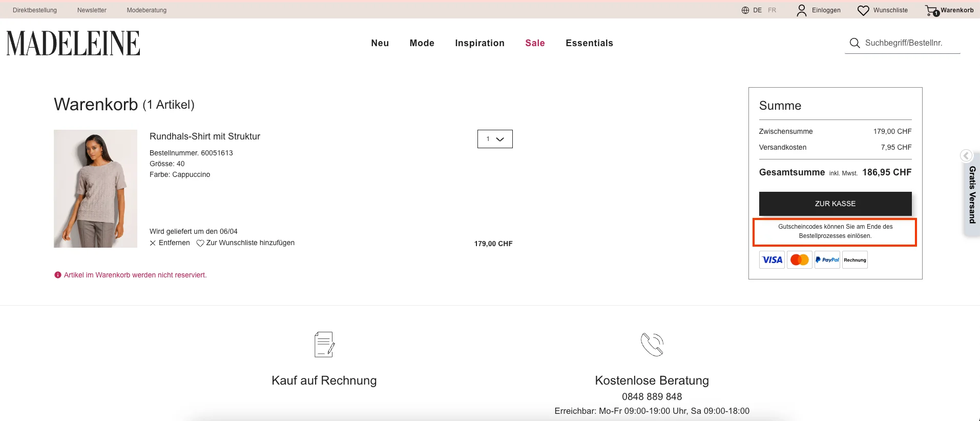
Task: Click the Farbe: Cappuccino text
Action: (180, 174)
